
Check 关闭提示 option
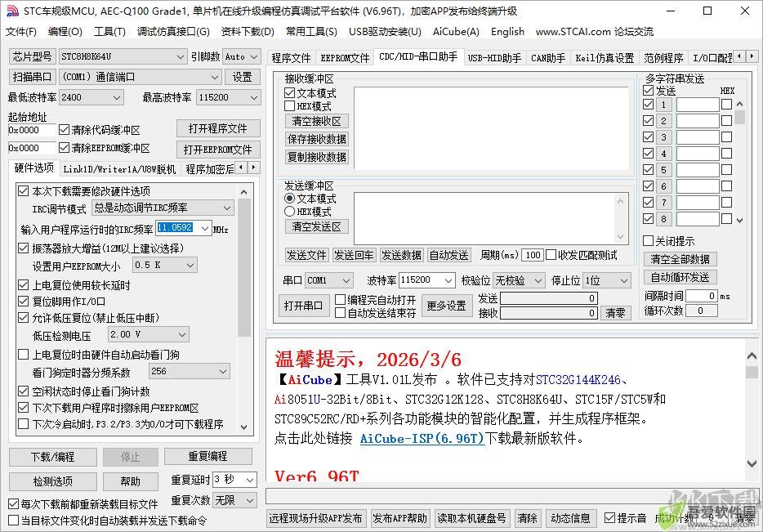(x=648, y=241)
